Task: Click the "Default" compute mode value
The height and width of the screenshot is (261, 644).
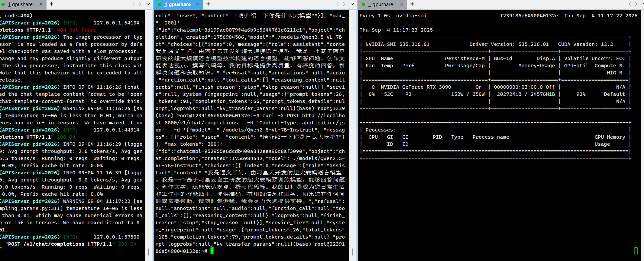Action: pyautogui.click(x=614, y=94)
